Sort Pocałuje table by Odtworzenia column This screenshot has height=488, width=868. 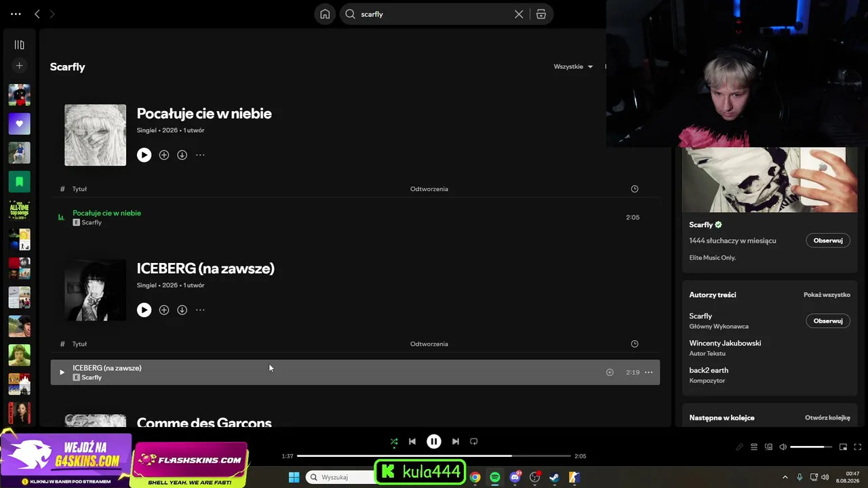coord(429,189)
